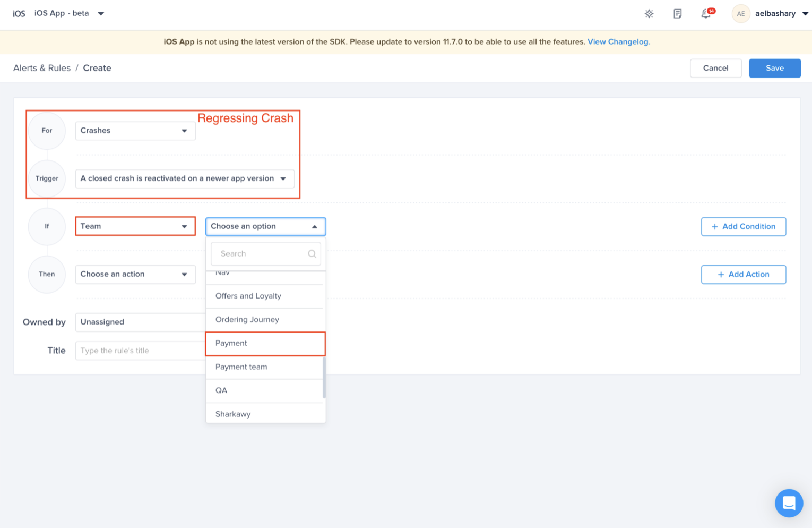The image size is (812, 528).
Task: Open the View Changelog link
Action: pos(618,42)
